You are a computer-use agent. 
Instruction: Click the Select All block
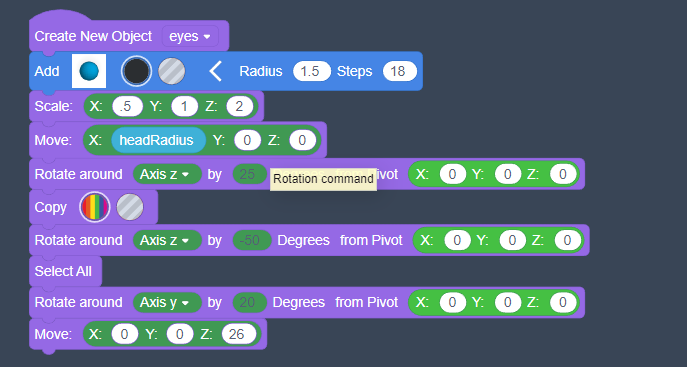65,271
